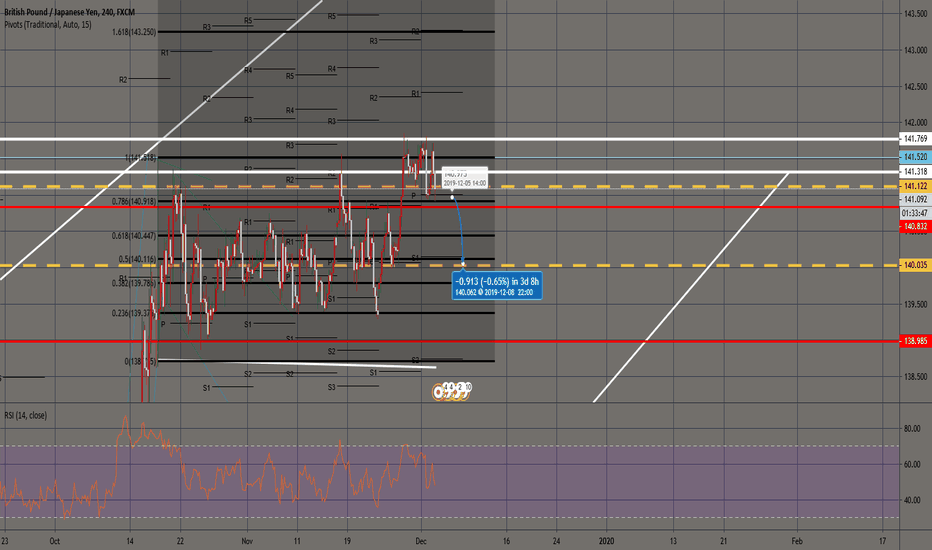Click the forecast arrow endpoint at 140.035 line
Viewport: 932px width, 550px height.
click(x=463, y=264)
